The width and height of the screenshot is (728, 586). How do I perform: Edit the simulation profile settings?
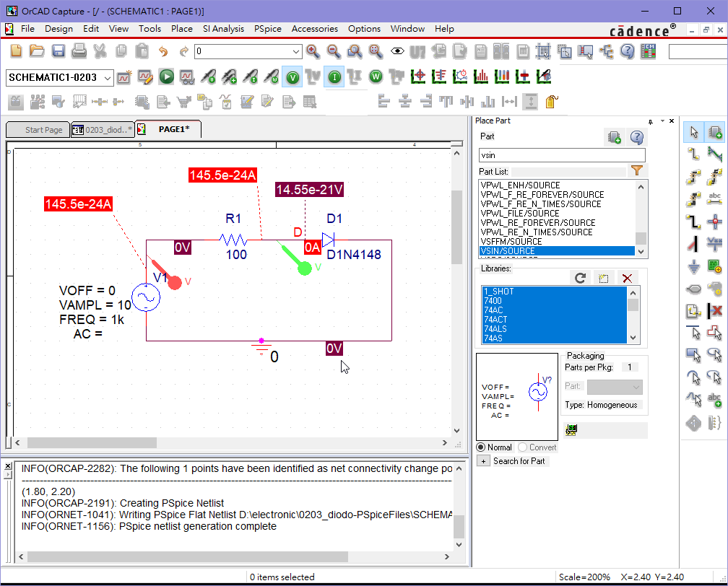(145, 77)
